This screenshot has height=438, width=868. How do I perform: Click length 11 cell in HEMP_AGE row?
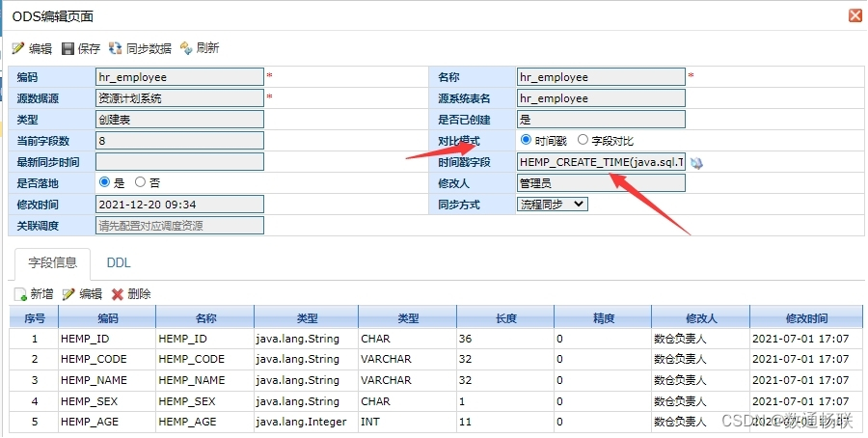[505, 422]
